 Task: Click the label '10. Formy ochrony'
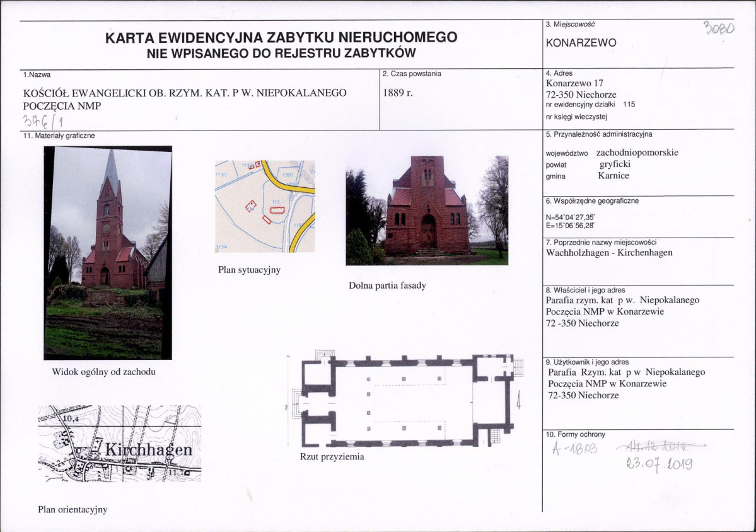click(x=575, y=434)
